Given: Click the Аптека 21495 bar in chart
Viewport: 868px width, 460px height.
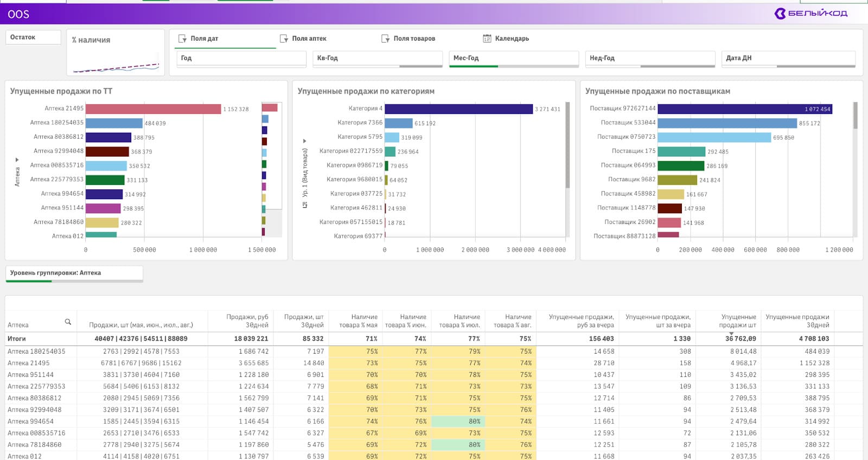Looking at the screenshot, I should [154, 108].
